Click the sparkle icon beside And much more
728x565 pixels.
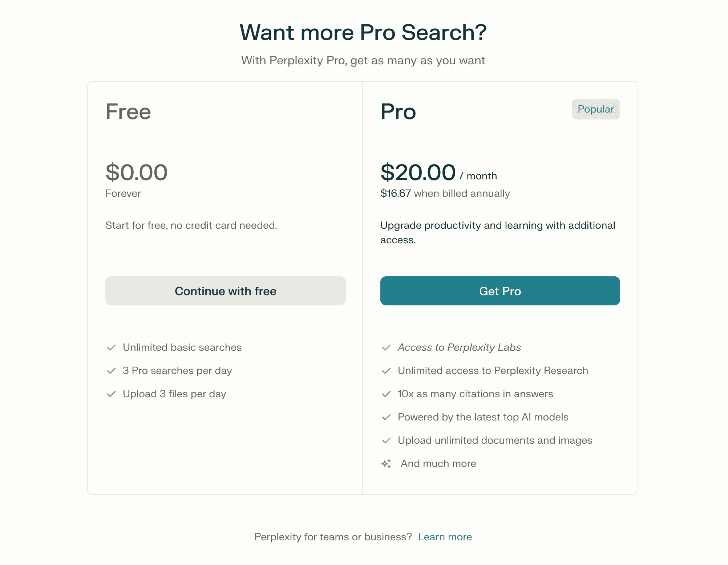click(x=386, y=464)
